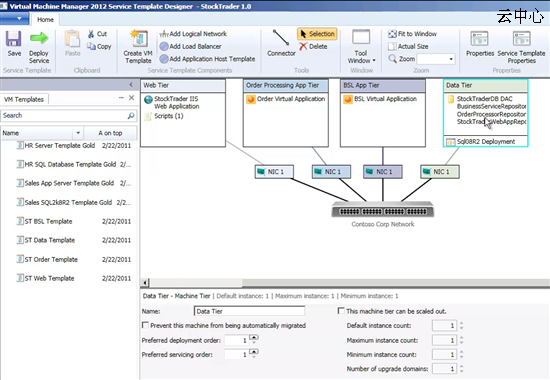Open the application menu dropdown button
Screen dimensions: 550x380
14,19
